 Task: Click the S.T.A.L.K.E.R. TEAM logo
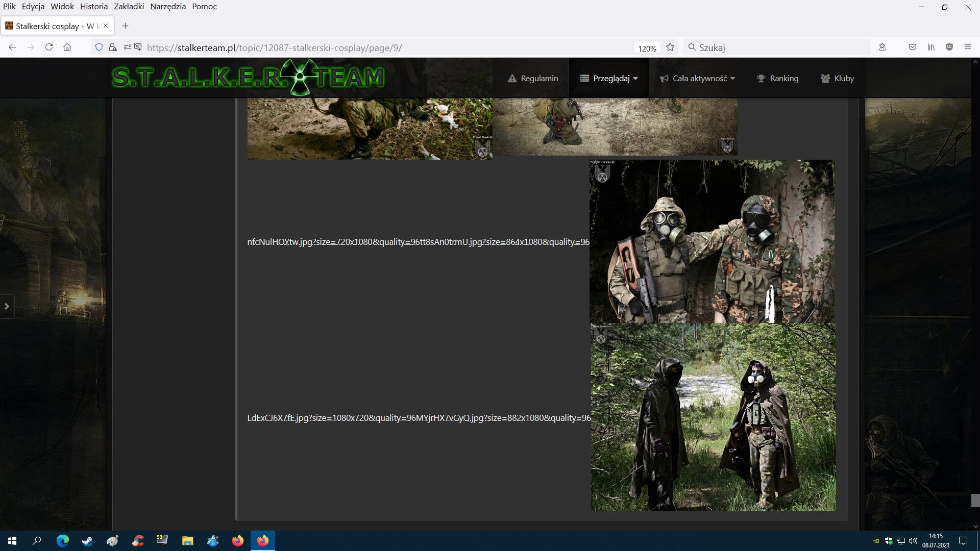pos(248,78)
